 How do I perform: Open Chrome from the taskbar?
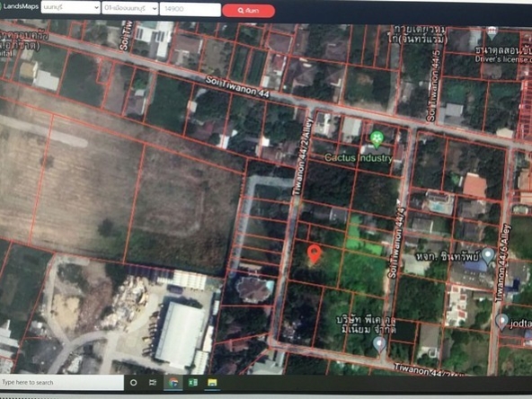(173, 383)
